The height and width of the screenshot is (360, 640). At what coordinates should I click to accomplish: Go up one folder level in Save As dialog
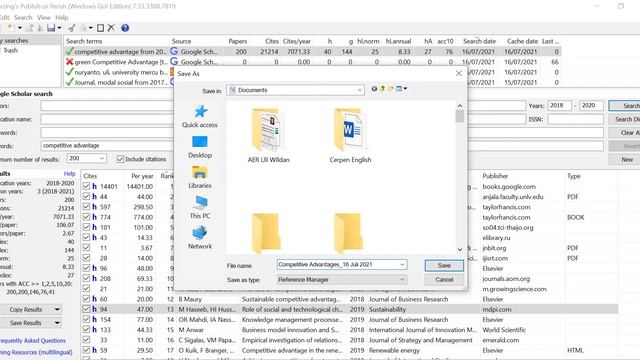pos(382,89)
